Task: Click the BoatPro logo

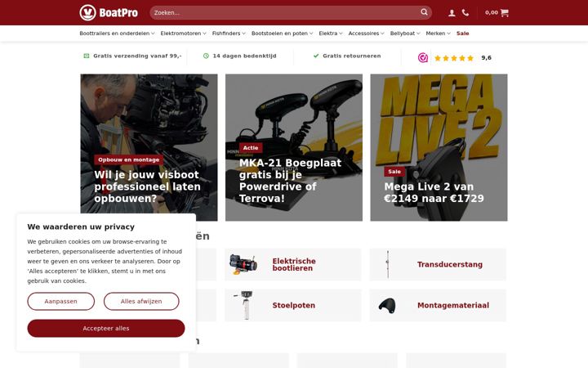Action: 109,12
